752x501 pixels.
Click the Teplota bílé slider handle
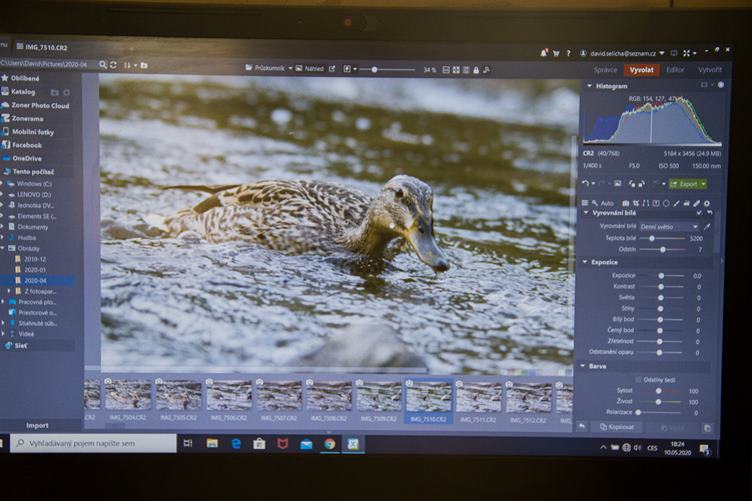click(652, 238)
